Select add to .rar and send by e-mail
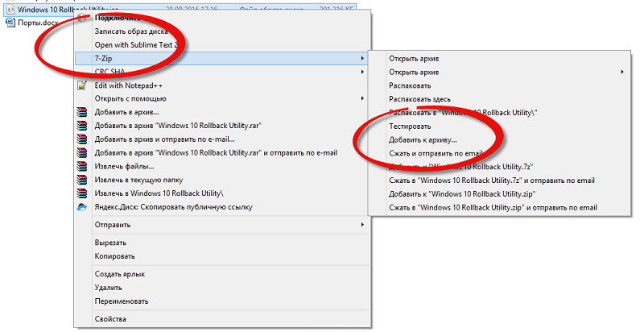The height and width of the screenshot is (332, 644). click(x=216, y=152)
